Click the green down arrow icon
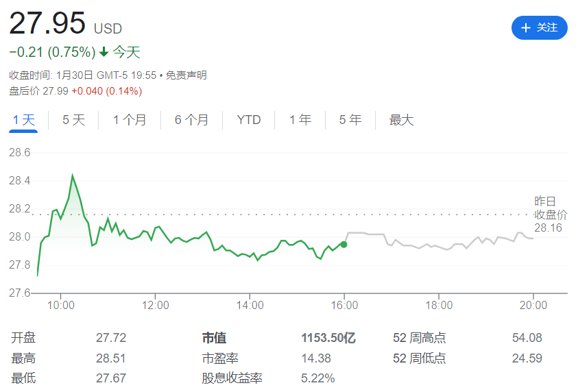This screenshot has height=392, width=578. click(104, 52)
